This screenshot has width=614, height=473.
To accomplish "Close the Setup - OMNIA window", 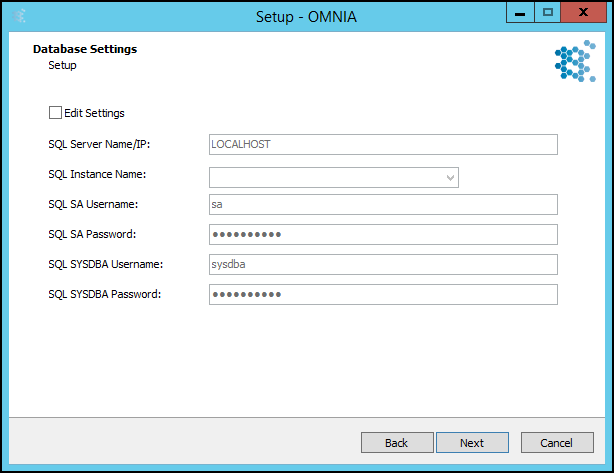I will pos(583,13).
